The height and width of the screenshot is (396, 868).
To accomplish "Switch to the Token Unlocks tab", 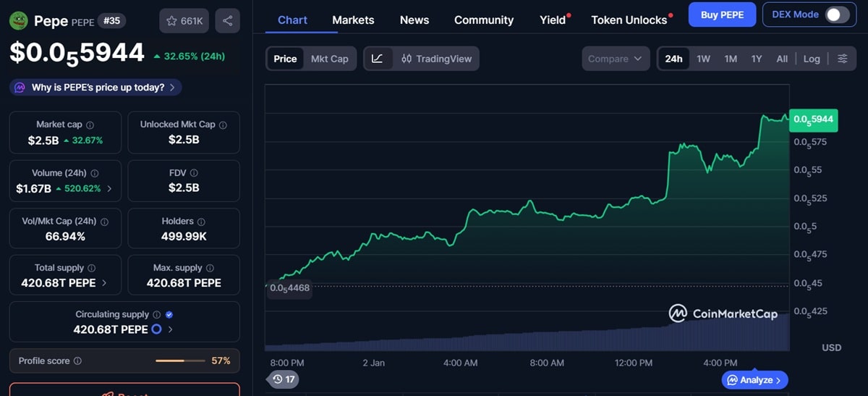I will (x=630, y=20).
